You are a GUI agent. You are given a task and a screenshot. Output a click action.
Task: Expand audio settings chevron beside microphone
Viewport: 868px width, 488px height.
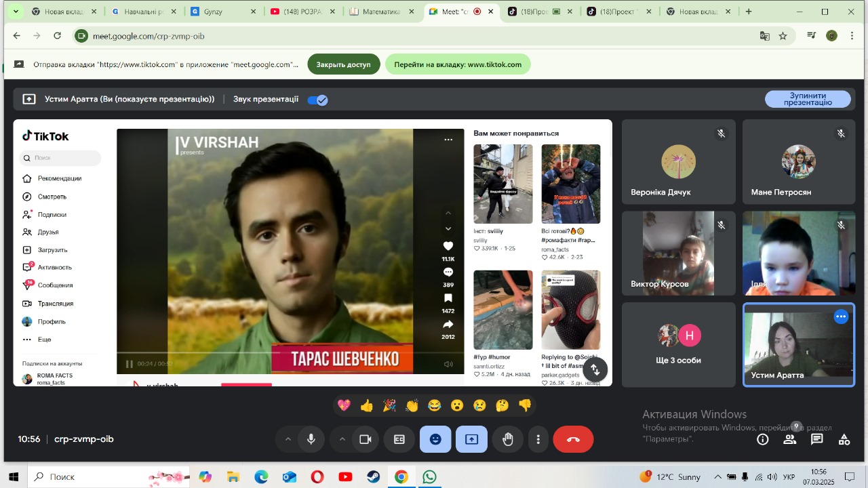point(288,439)
